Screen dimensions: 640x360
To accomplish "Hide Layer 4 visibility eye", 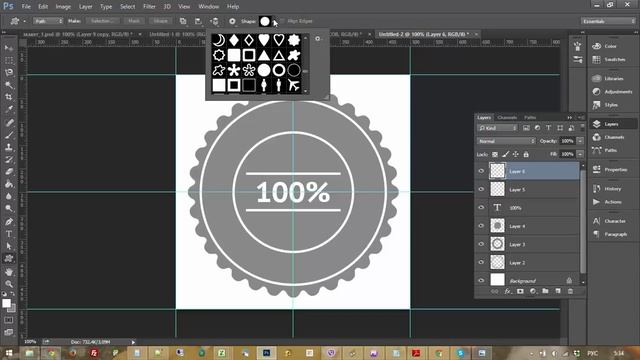I will point(481,226).
